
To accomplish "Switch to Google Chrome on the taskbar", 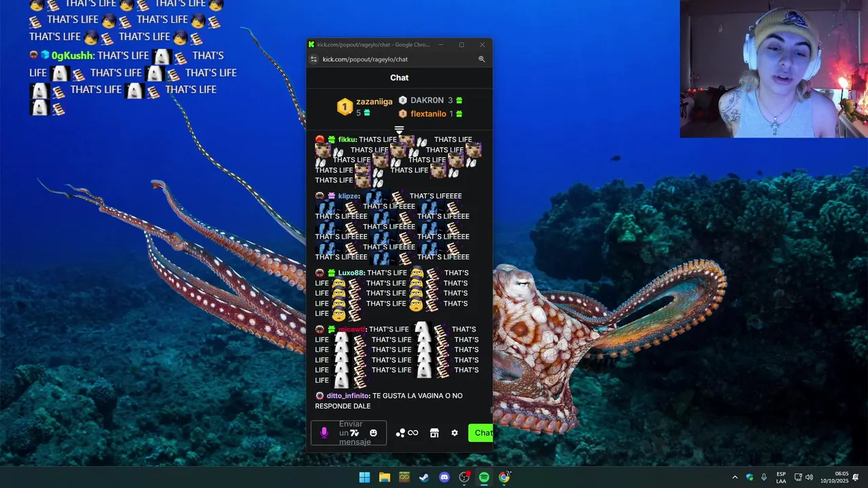I will [504, 477].
